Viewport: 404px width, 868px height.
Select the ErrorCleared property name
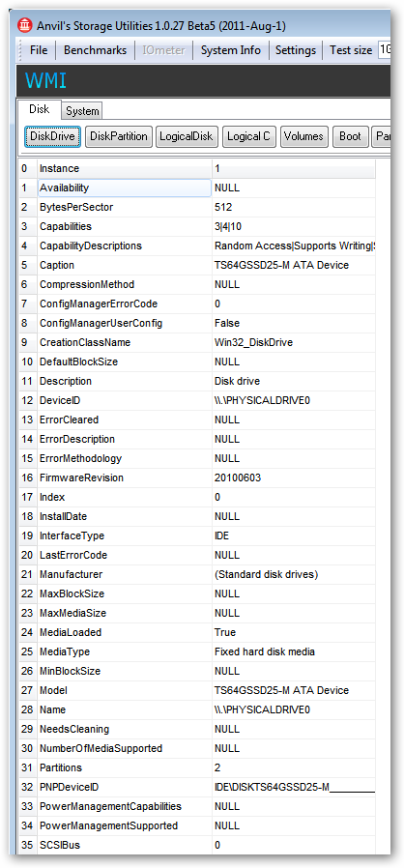(69, 420)
